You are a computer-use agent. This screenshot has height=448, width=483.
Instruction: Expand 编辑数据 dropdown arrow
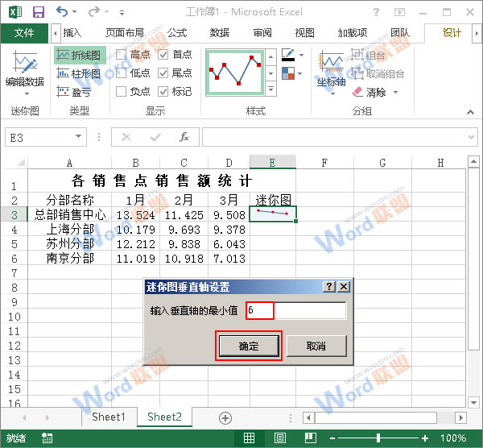point(27,93)
